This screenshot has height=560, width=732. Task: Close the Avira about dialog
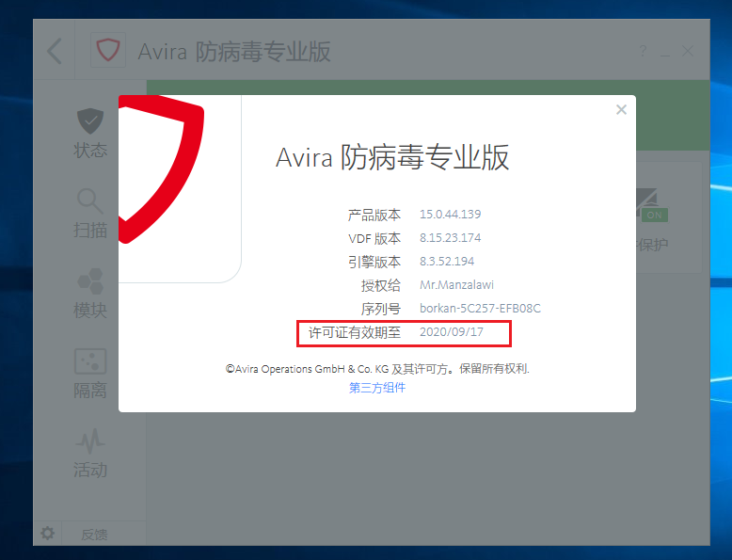point(621,110)
